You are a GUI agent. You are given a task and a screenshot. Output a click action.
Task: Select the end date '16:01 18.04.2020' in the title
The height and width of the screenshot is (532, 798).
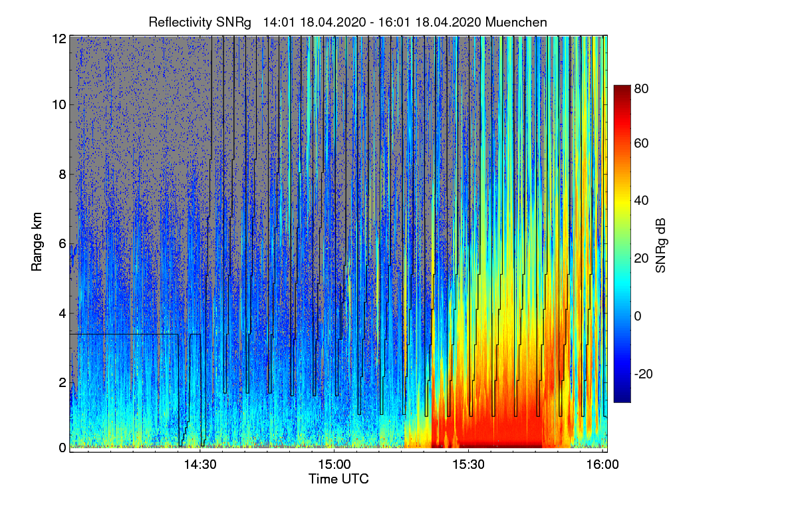click(x=430, y=22)
